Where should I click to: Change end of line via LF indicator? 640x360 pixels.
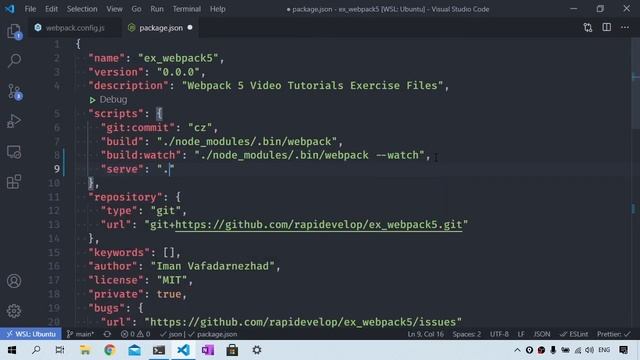point(521,334)
